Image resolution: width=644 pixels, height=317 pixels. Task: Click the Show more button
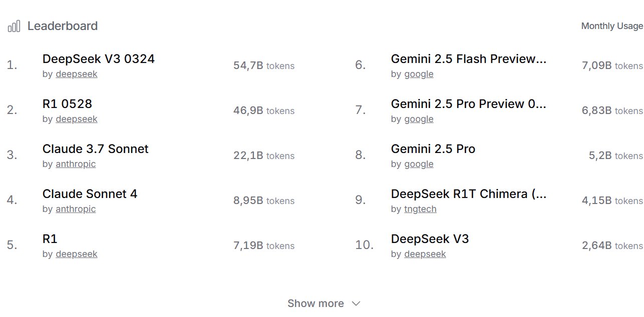pyautogui.click(x=315, y=303)
